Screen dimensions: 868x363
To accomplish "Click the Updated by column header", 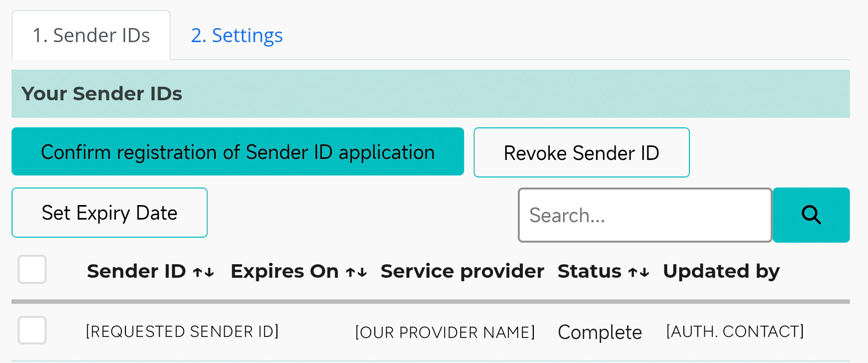I will [x=721, y=271].
